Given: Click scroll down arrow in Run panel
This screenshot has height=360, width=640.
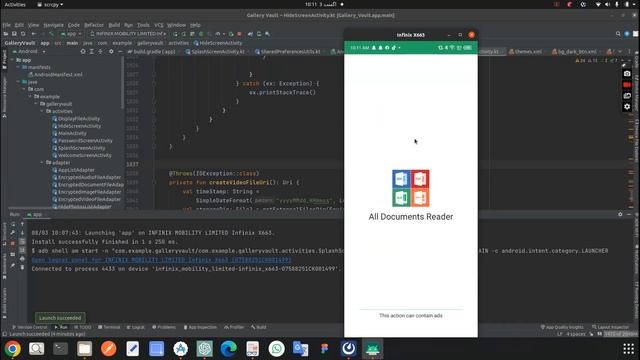Looking at the screenshot, I should click(22, 233).
